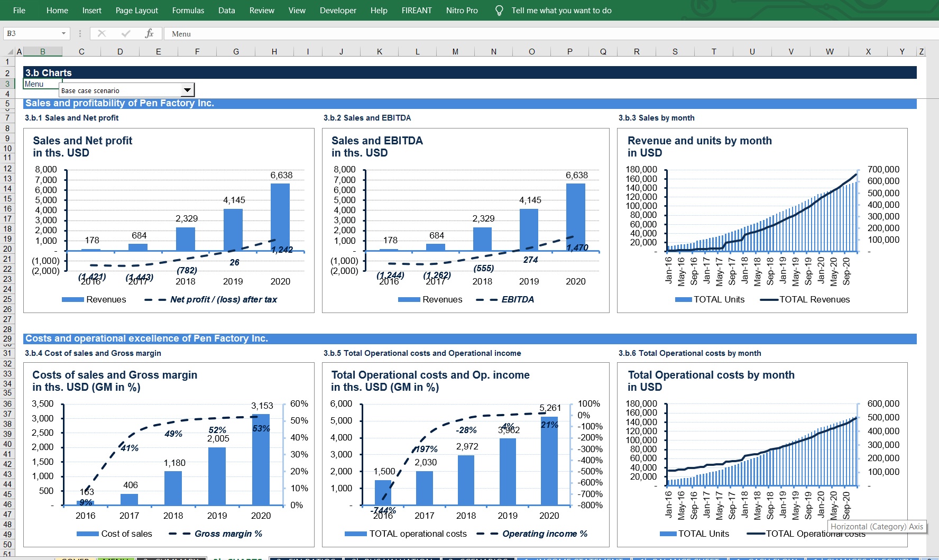Select the Base case scenario combo box

pyautogui.click(x=121, y=90)
